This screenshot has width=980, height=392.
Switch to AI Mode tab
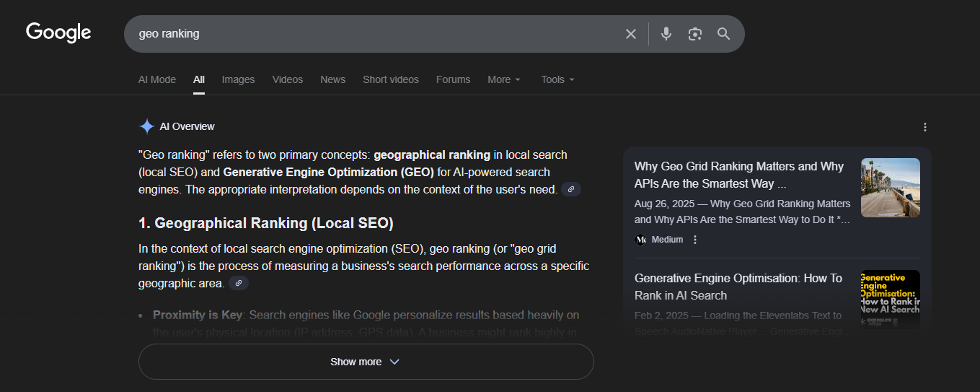click(x=157, y=79)
